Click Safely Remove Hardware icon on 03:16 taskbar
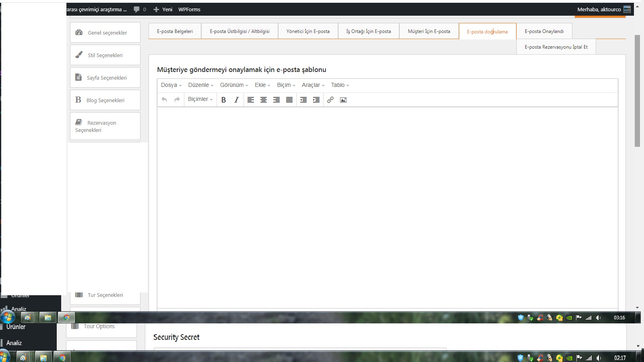Screen dimensions: 644x362 (x=530, y=318)
